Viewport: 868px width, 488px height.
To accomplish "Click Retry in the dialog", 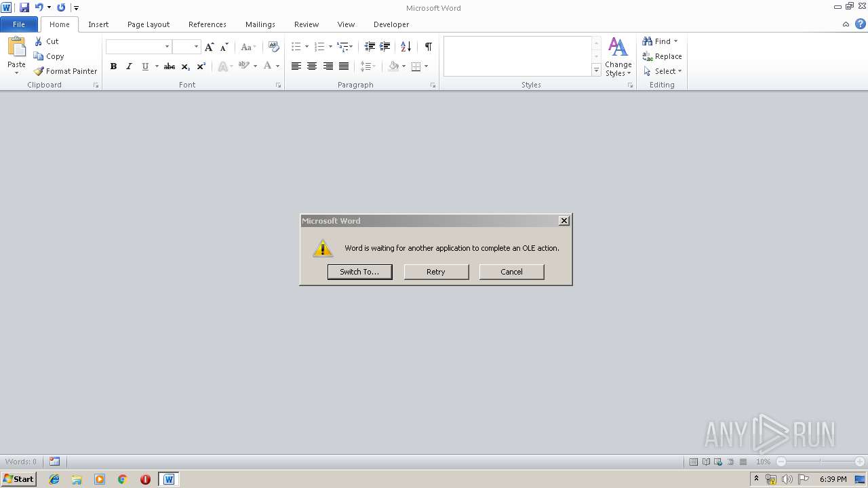I will pyautogui.click(x=436, y=272).
